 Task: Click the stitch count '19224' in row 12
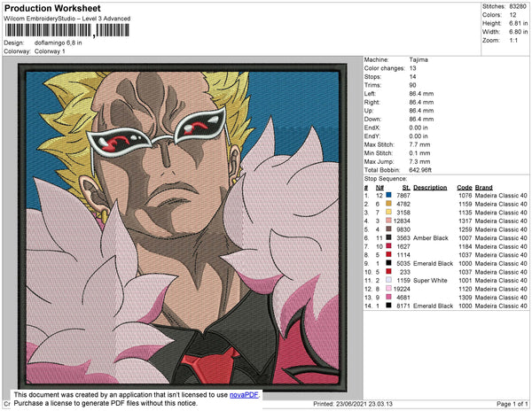point(402,289)
